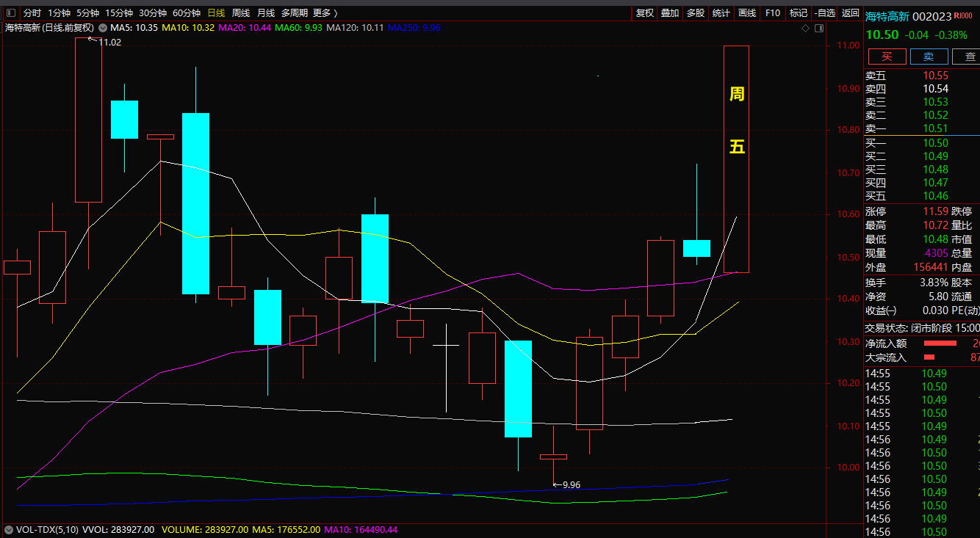Click the 净流入额 red bar

[x=940, y=343]
